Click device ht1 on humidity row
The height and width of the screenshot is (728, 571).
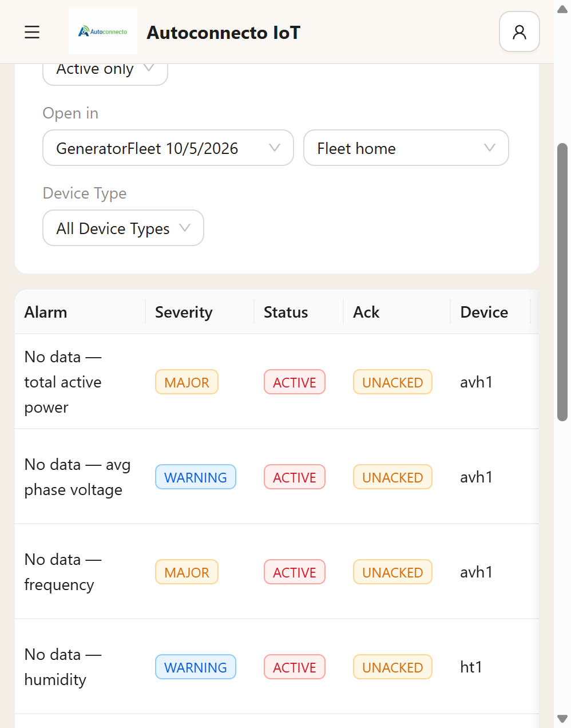point(471,667)
